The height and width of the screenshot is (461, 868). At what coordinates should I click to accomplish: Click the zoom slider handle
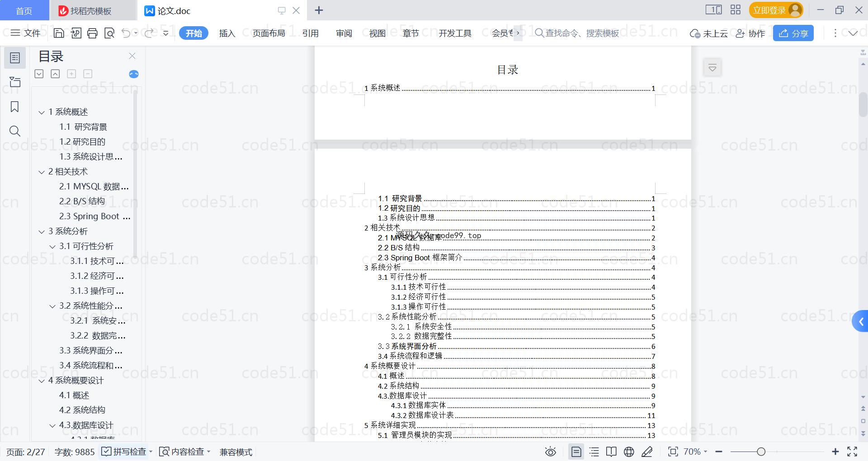click(761, 452)
